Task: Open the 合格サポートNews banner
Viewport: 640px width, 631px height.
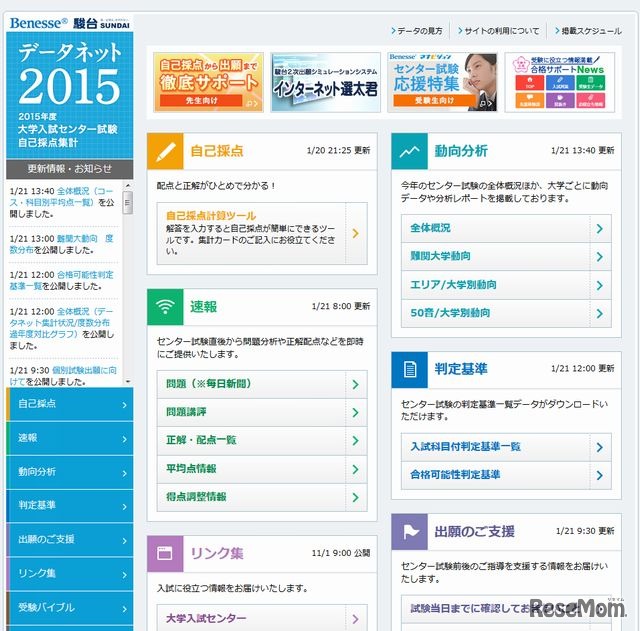Action: pos(560,82)
